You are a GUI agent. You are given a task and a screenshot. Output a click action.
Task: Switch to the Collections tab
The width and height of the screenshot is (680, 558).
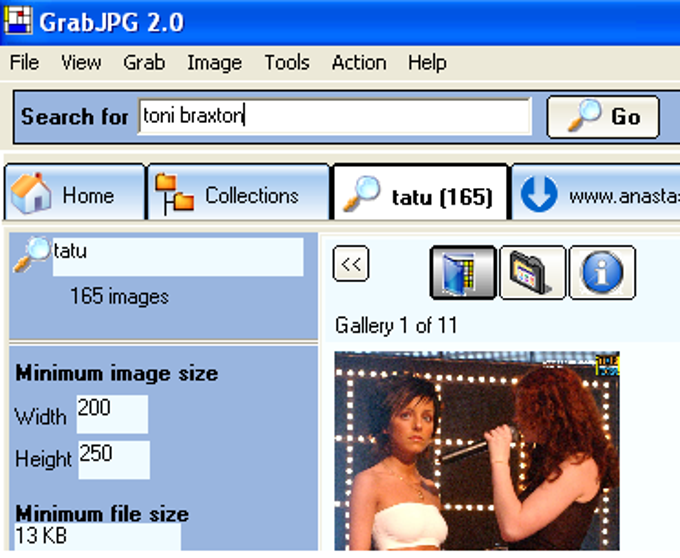[239, 193]
